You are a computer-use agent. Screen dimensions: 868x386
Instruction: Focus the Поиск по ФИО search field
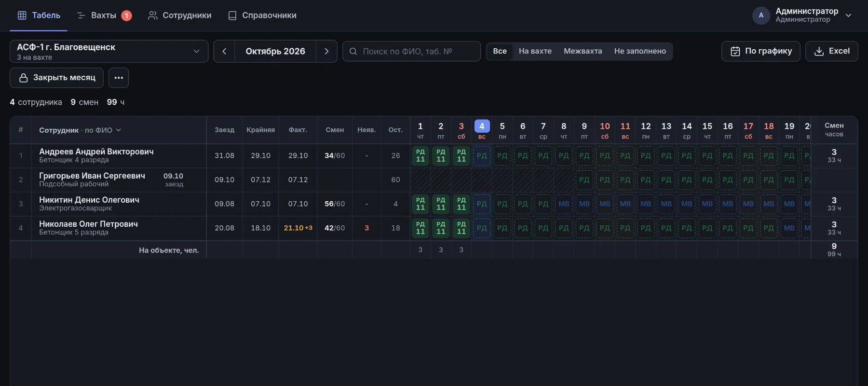click(411, 51)
